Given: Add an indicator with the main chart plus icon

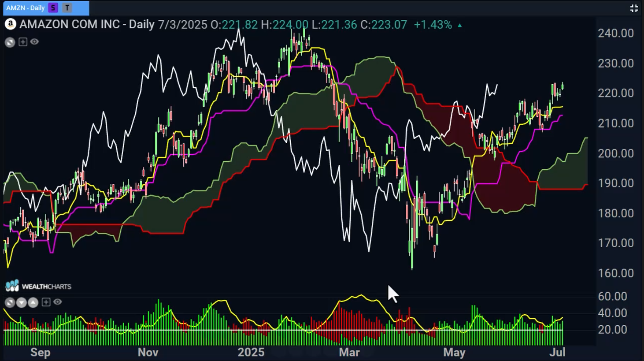Looking at the screenshot, I should [23, 42].
